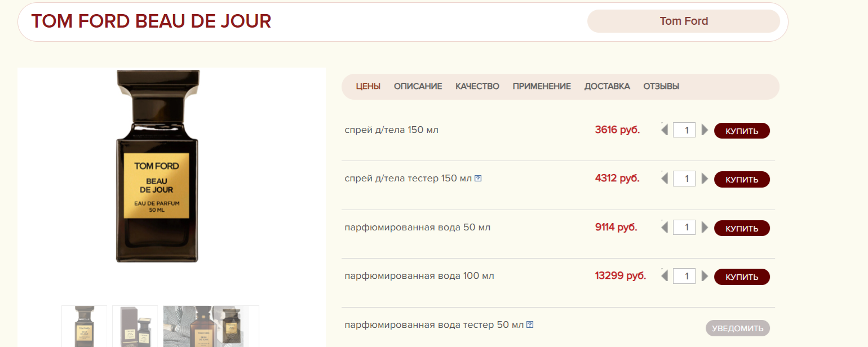Screen dimensions: 868x347
Task: Buy спрей д/тела 150 мл for 3616 руб.
Action: coord(741,131)
